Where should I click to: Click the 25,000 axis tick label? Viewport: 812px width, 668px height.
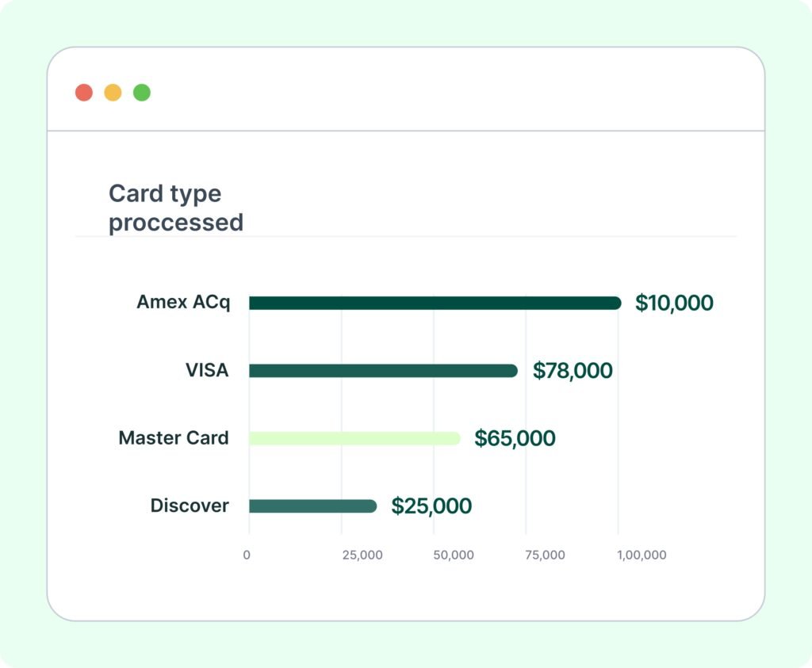[362, 555]
